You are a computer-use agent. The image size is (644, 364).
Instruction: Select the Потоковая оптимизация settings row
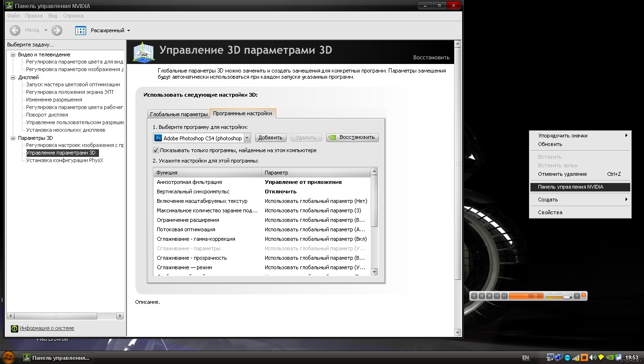pos(262,229)
